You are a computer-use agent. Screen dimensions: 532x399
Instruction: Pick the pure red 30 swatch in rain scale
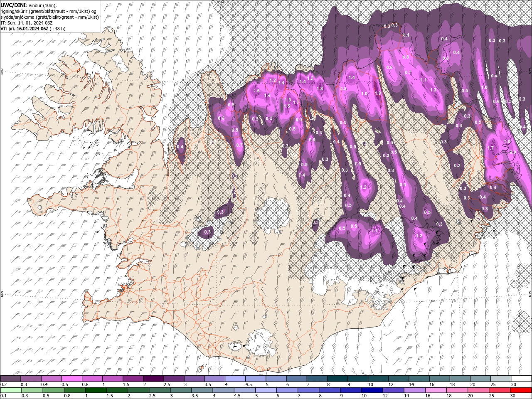pyautogui.click(x=521, y=390)
